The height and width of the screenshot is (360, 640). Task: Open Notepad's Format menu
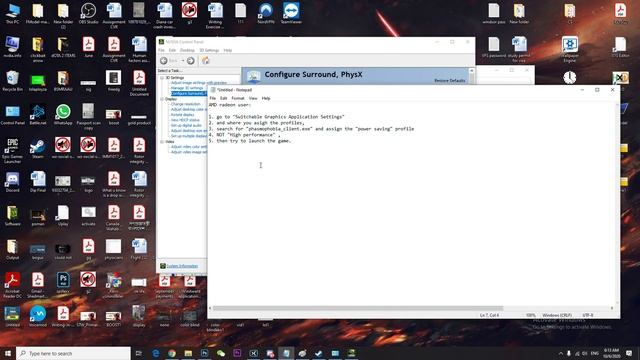pos(238,98)
